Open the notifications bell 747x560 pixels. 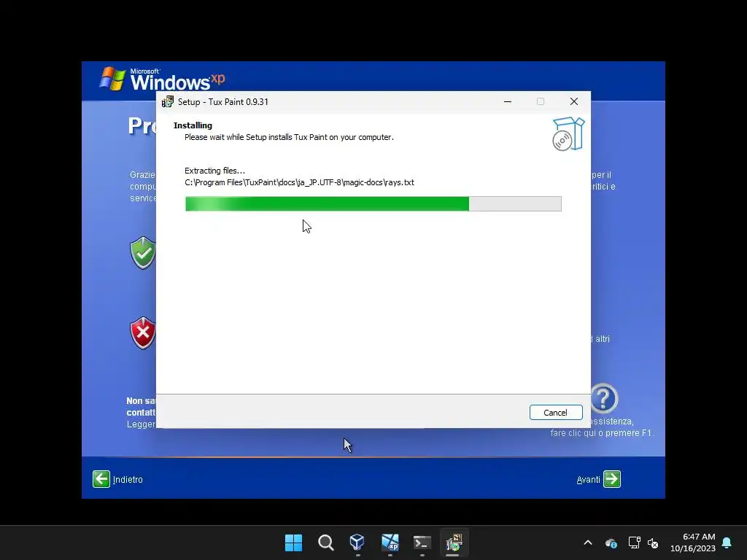(727, 542)
